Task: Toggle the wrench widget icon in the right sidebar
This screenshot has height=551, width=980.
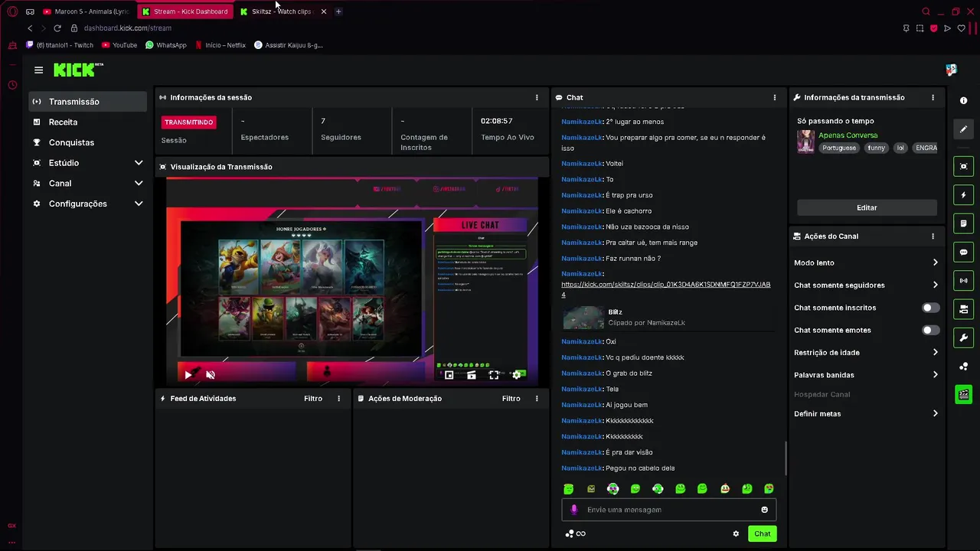Action: (963, 337)
